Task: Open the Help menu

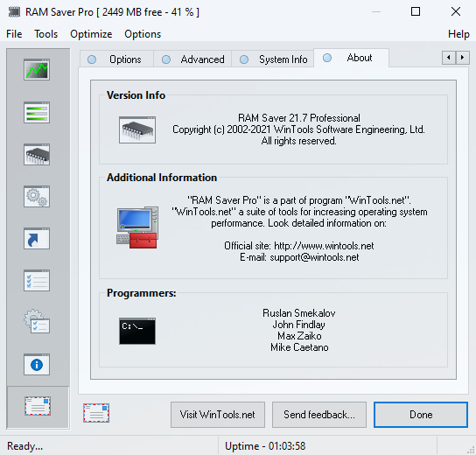Action: 458,34
